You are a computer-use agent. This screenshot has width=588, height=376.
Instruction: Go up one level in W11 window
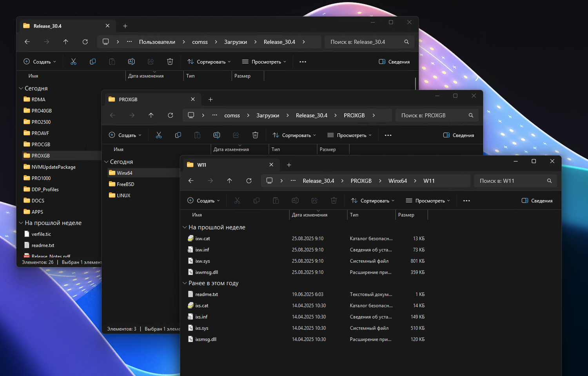(229, 181)
